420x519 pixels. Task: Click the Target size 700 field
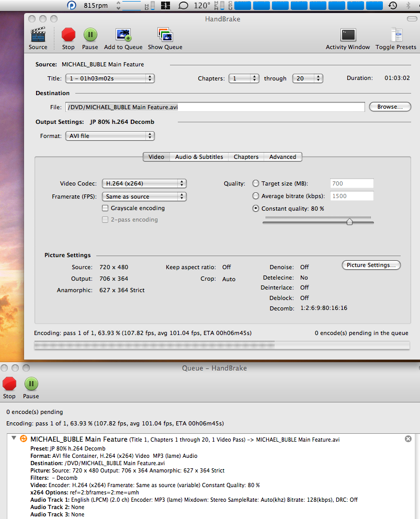pyautogui.click(x=352, y=183)
